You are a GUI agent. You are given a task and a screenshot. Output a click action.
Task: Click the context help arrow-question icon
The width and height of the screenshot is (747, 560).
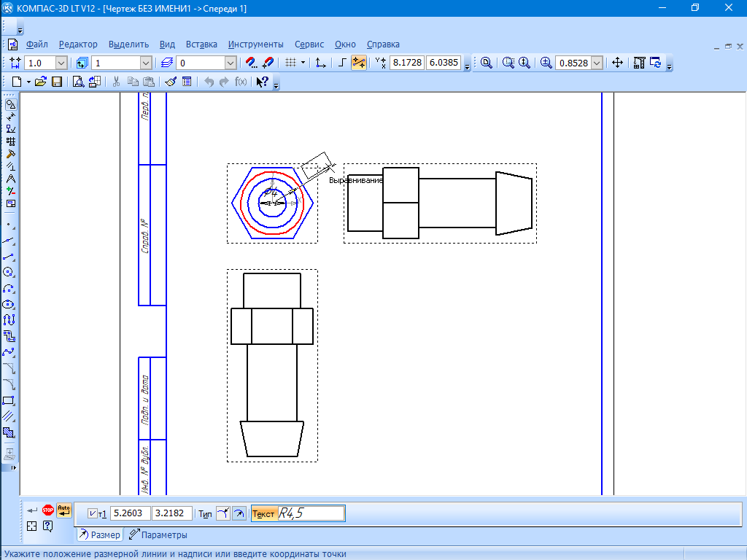(x=262, y=82)
